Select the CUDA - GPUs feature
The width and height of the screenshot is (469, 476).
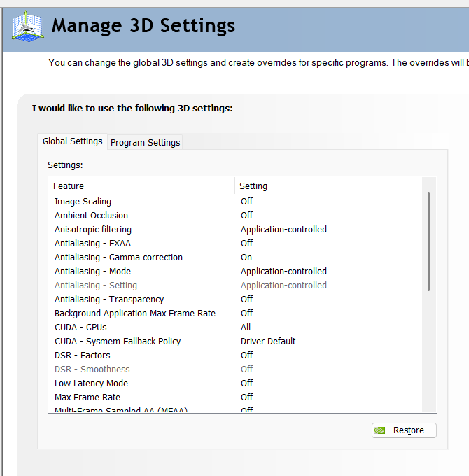coord(80,328)
